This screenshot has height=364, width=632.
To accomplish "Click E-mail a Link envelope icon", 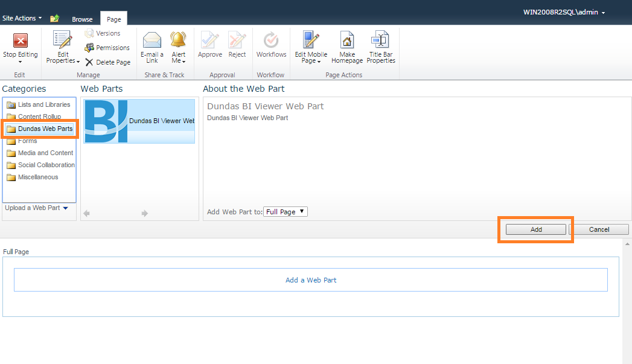I will pos(152,40).
